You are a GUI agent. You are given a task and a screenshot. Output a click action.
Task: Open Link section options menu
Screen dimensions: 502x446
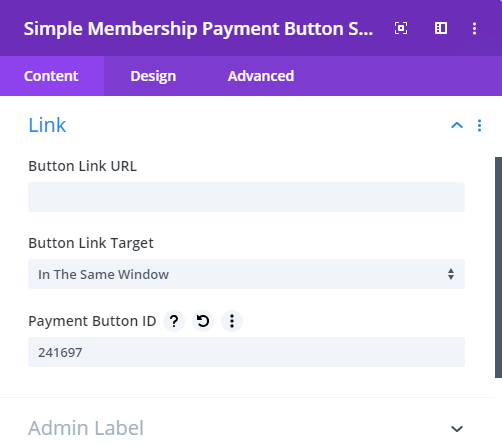[x=479, y=125]
